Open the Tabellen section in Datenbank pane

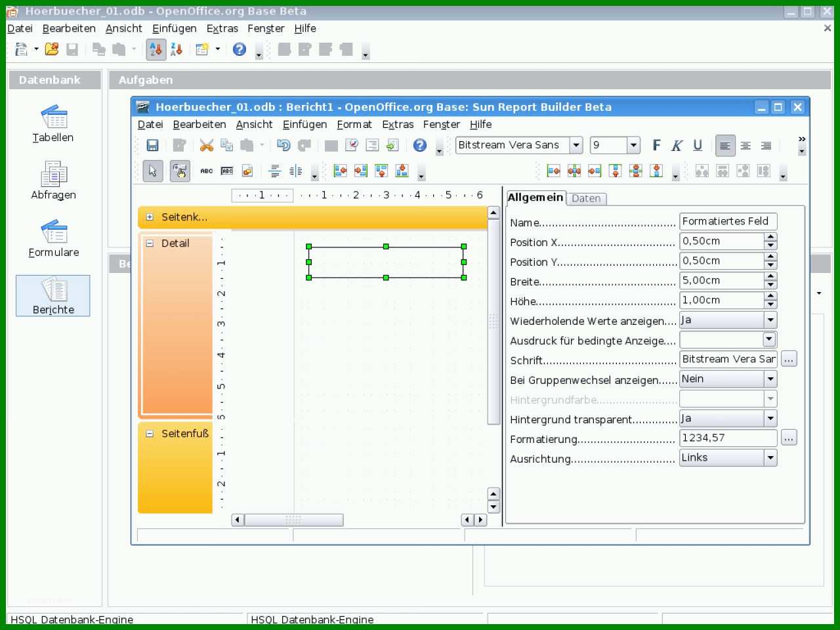point(53,123)
